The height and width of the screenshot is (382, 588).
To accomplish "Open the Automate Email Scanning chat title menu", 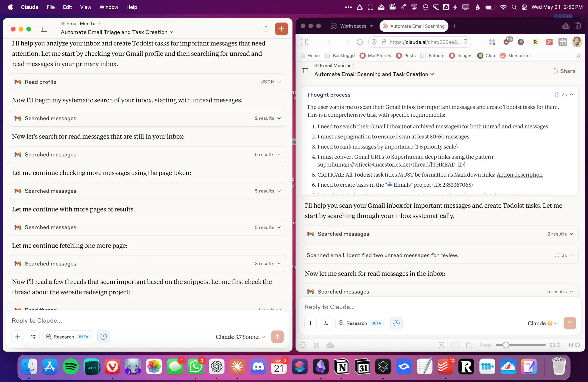I will [374, 74].
